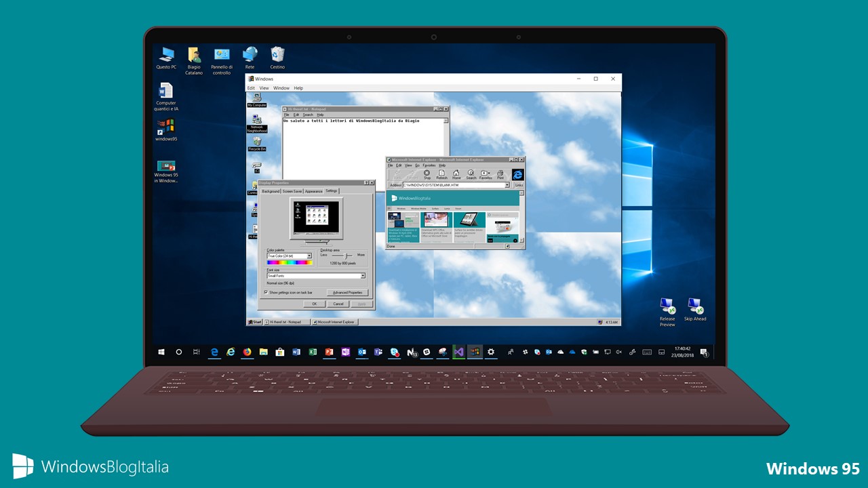Click the Refresh icon in Internet Explorer
Viewport: 868px width, 488px height.
pos(441,174)
